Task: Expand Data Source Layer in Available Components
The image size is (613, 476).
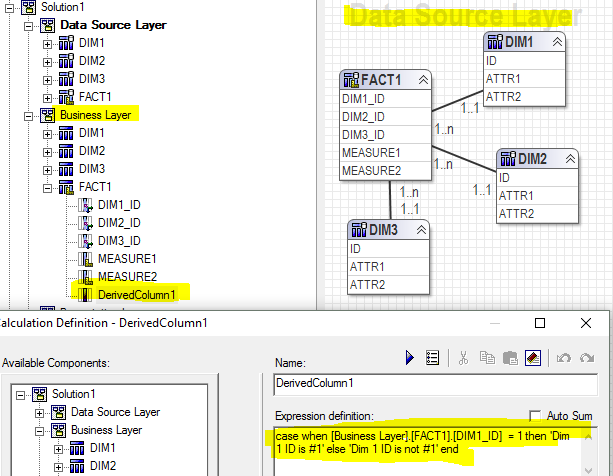Action: coord(39,413)
